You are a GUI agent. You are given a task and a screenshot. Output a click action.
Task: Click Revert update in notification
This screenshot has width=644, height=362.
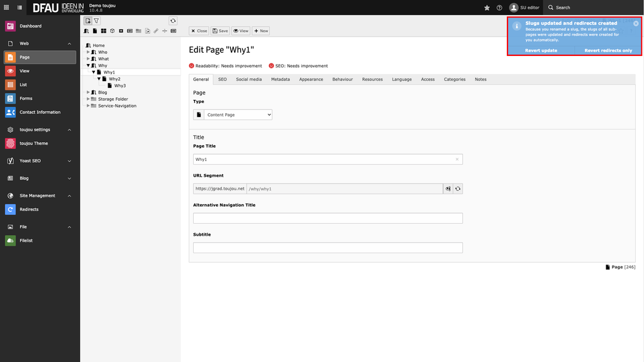(541, 50)
